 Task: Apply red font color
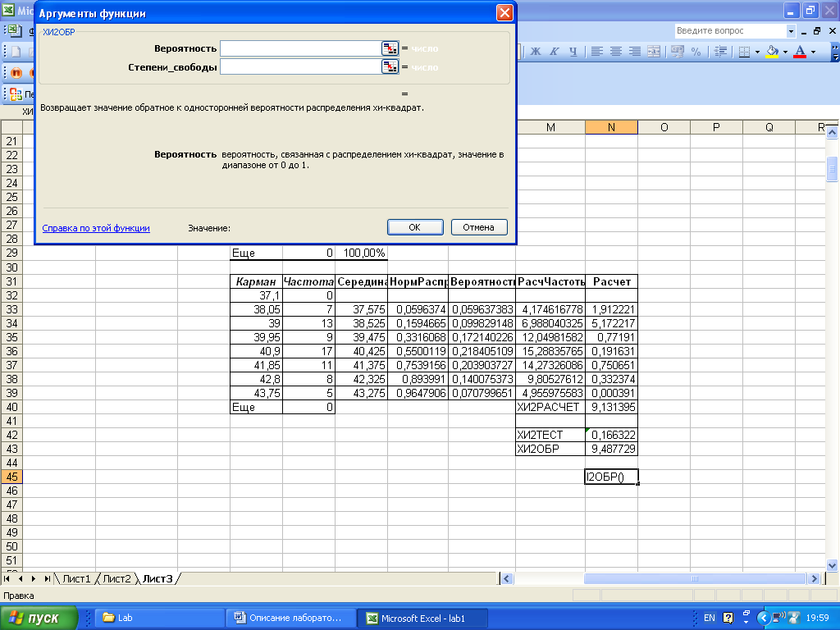[x=800, y=52]
